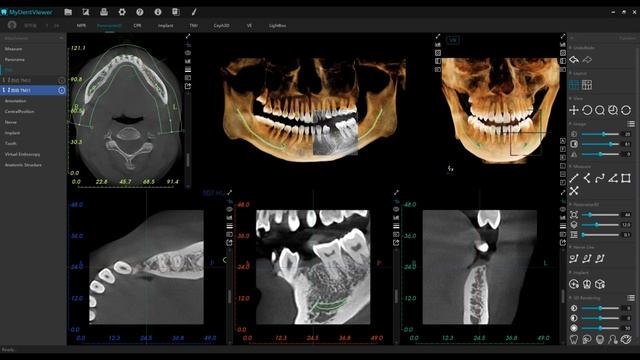Choose the tooth rendering preset icon
The image size is (640, 360).
[574, 339]
